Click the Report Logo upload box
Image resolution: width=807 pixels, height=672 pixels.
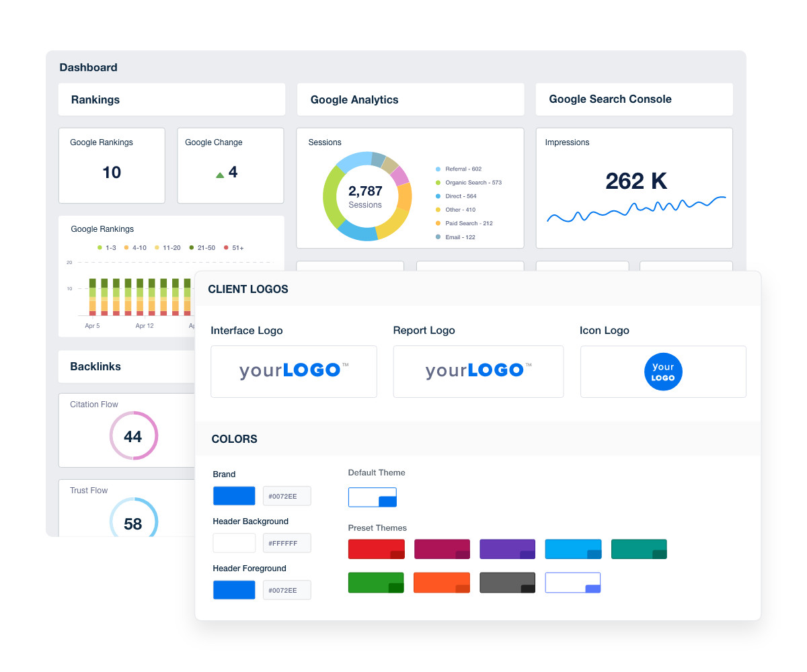(x=478, y=372)
